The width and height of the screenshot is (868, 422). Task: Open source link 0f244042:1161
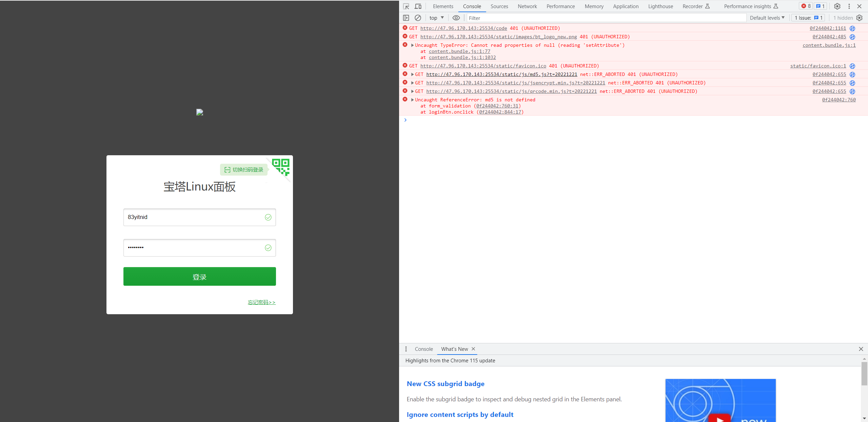coord(828,28)
